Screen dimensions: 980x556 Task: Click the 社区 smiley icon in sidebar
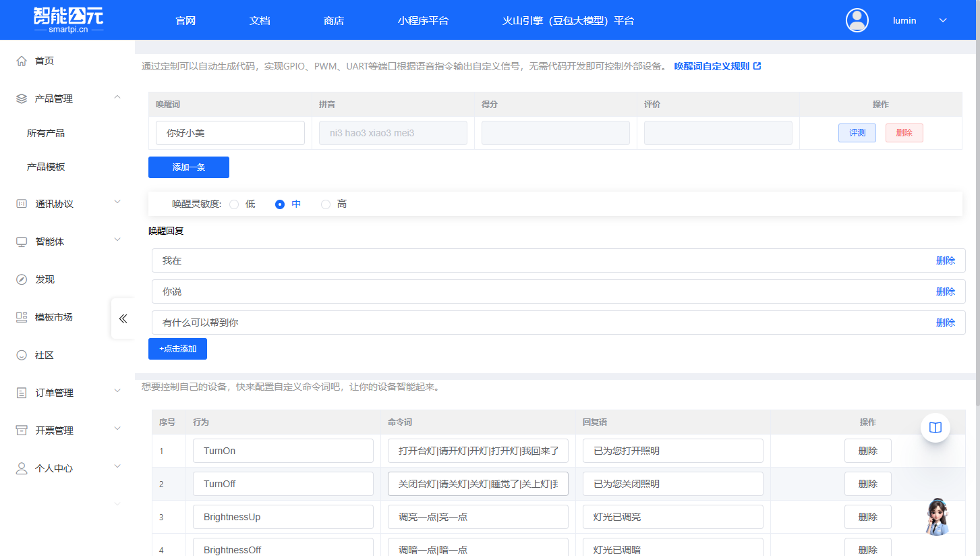point(22,355)
